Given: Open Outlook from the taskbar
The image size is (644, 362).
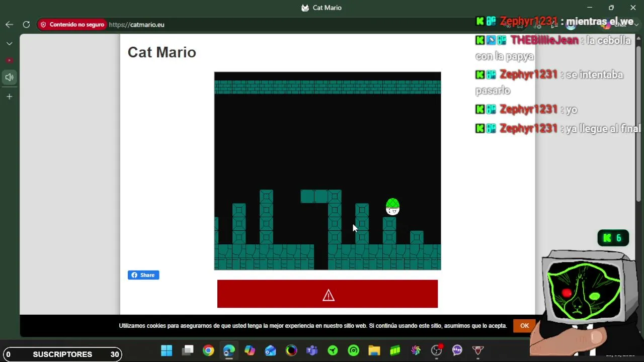Looking at the screenshot, I should pos(271,350).
